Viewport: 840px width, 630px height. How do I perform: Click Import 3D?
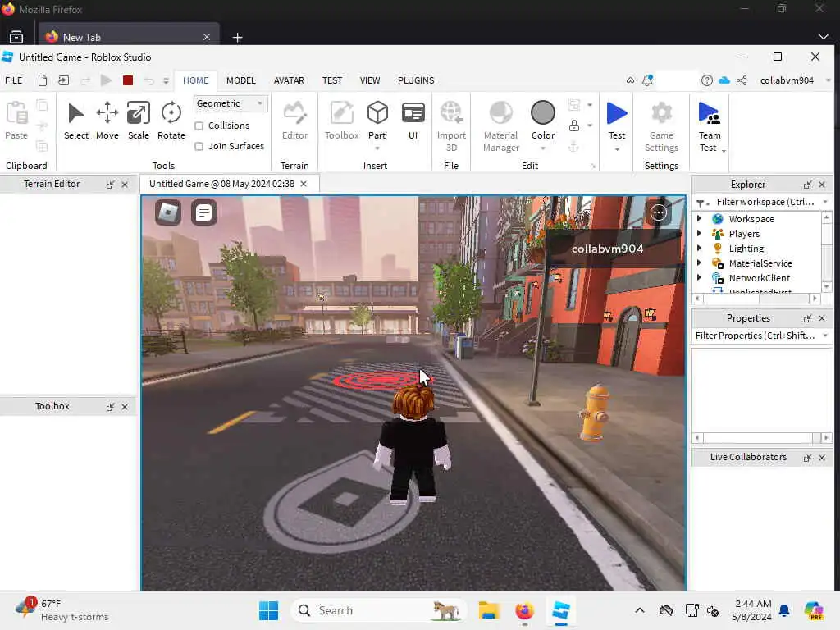[x=452, y=127]
